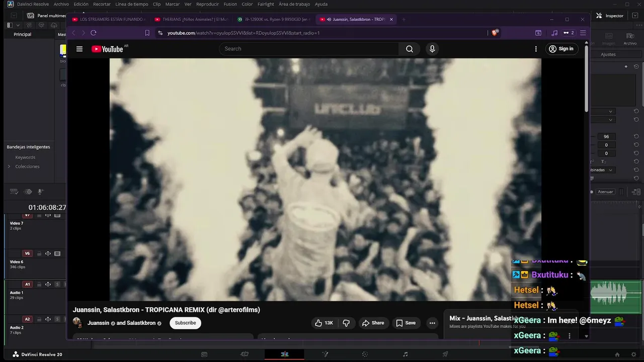Screen dimensions: 644x362
Task: Open more actions ellipsis under the video
Action: (x=432, y=323)
